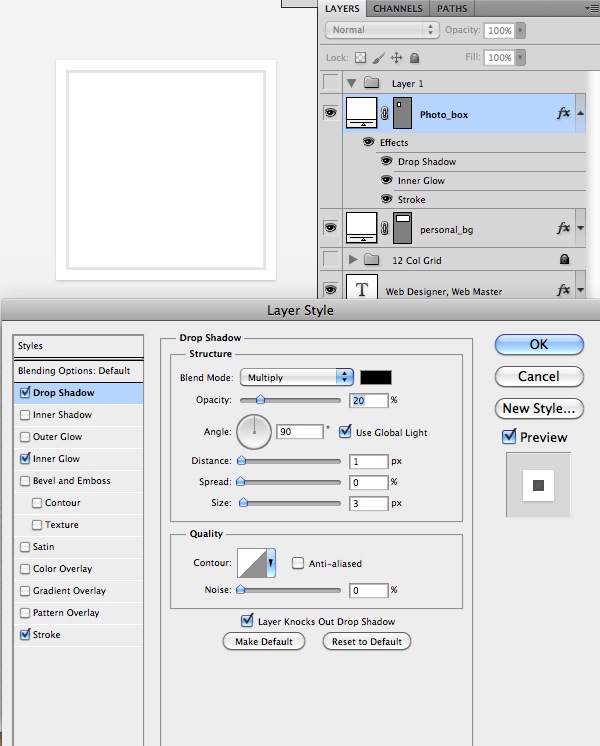Enable Anti-aliased contour checkbox
The width and height of the screenshot is (600, 746).
tap(298, 563)
